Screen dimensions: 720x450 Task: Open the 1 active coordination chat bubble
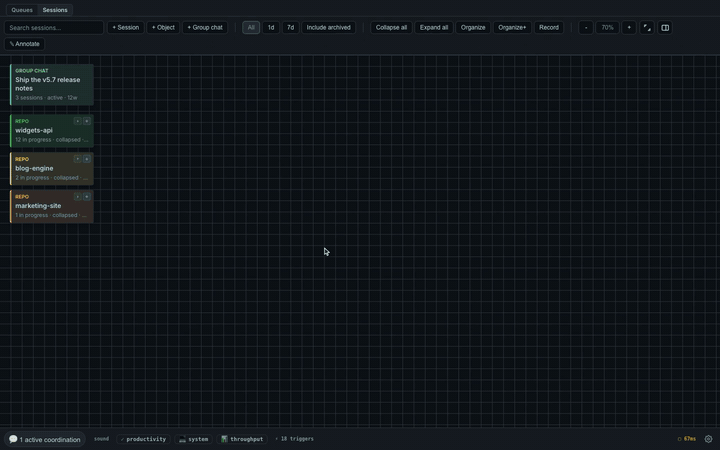[45, 439]
